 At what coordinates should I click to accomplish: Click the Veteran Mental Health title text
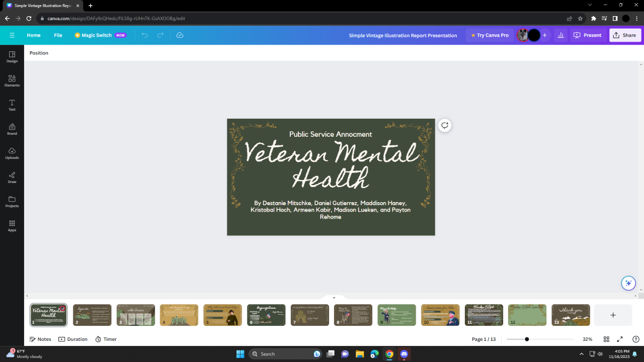331,165
